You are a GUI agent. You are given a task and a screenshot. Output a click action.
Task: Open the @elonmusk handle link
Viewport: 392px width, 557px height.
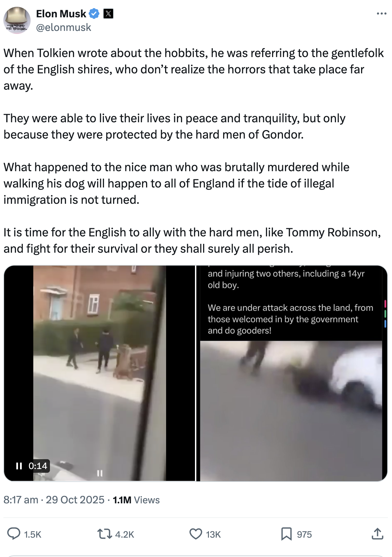[x=64, y=27]
